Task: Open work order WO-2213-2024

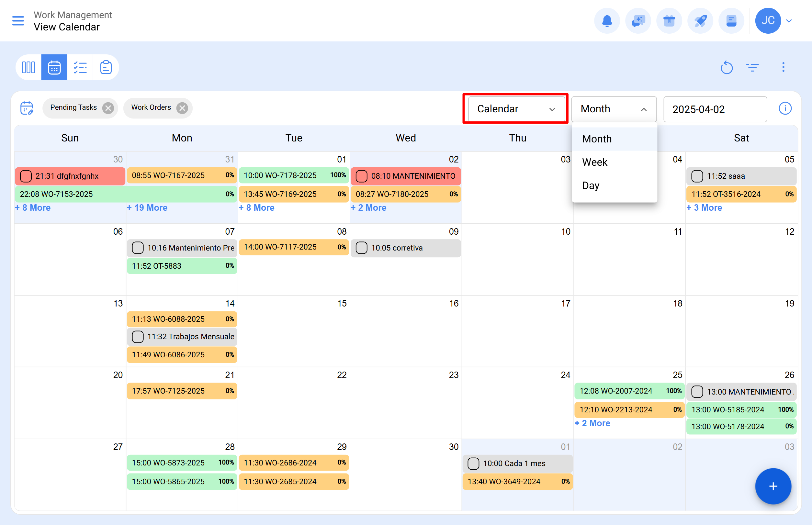Action: [x=629, y=409]
